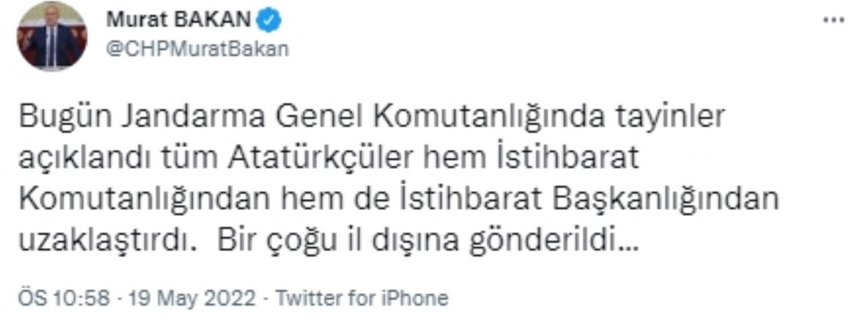Open the Twitter for iPhone source link
The height and width of the screenshot is (326, 868).
(363, 298)
